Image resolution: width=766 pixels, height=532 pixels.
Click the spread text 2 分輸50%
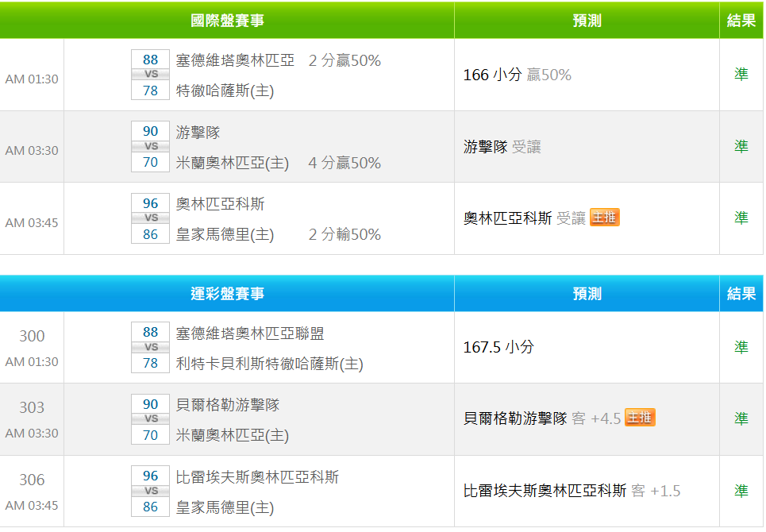pos(345,234)
